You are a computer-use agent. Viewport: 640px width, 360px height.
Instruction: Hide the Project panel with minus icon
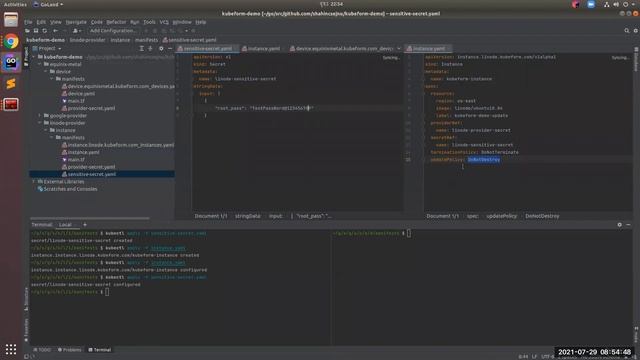pyautogui.click(x=170, y=49)
